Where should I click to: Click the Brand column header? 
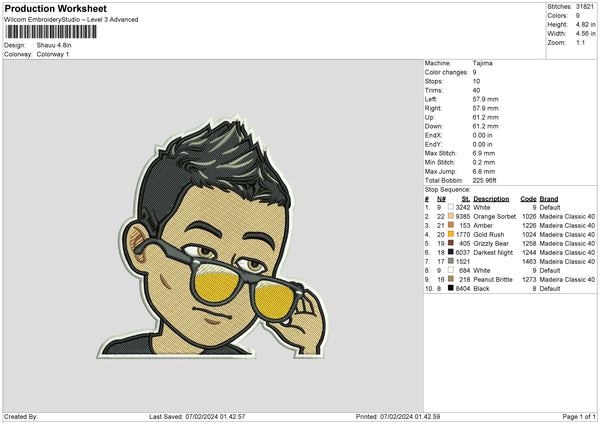[x=549, y=199]
